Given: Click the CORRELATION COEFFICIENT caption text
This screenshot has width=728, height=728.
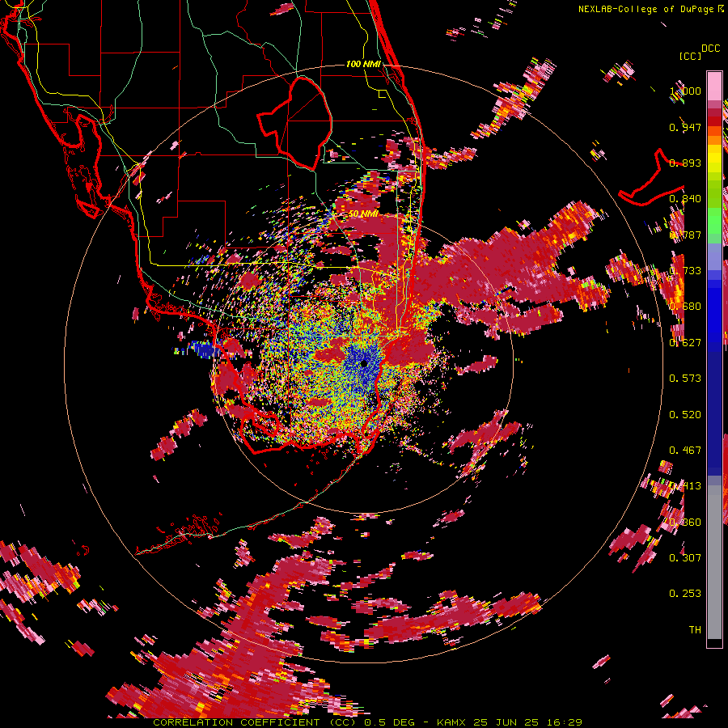Looking at the screenshot, I should (x=236, y=722).
